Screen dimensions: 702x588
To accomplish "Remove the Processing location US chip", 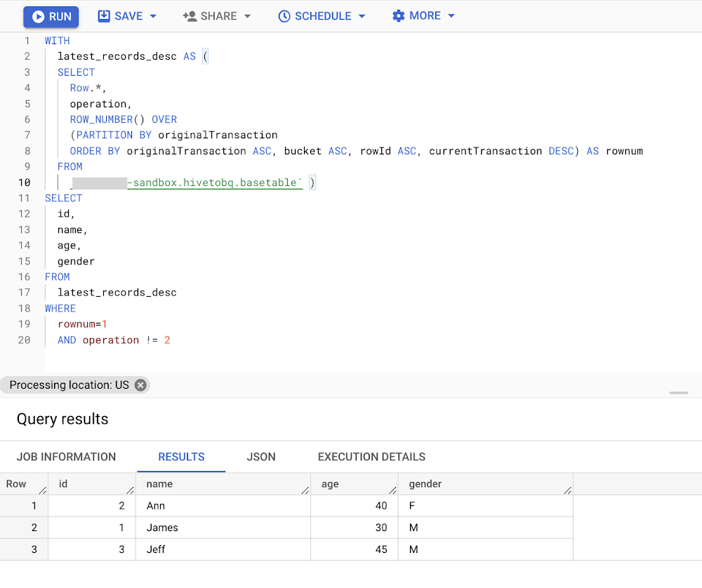I will click(x=140, y=385).
